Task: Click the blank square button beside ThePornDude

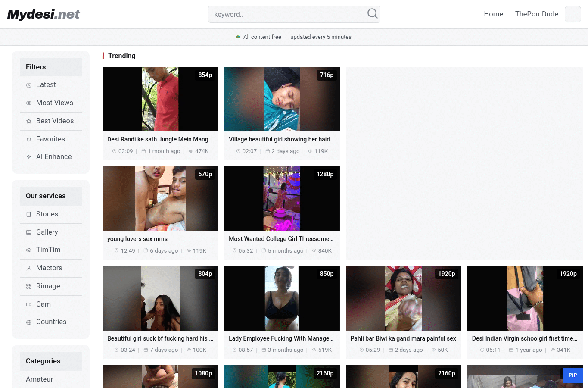Action: point(573,14)
